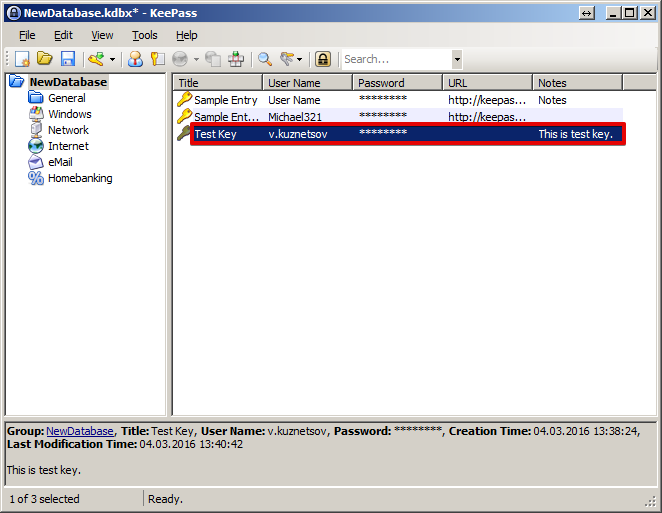
Task: Sort entries by User Name column header
Action: click(x=307, y=83)
